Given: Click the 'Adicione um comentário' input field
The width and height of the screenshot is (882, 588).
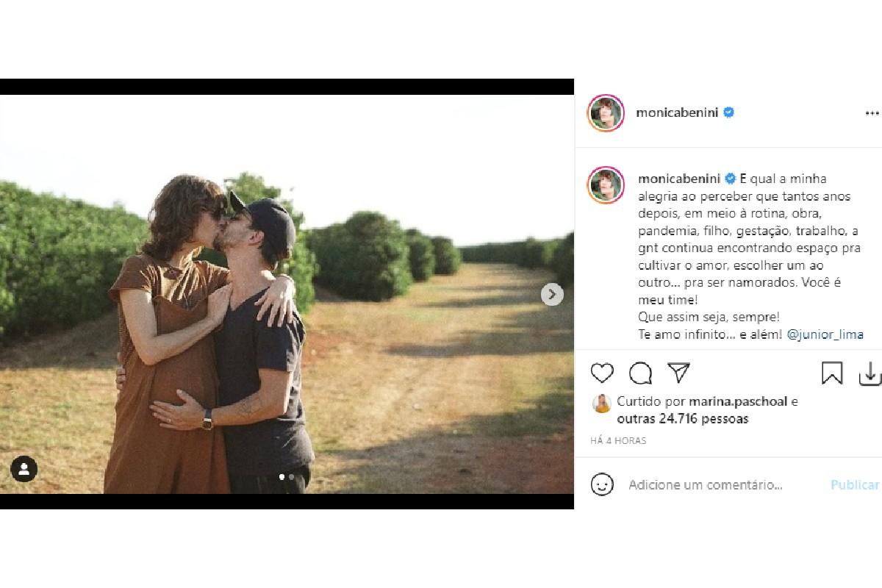Looking at the screenshot, I should (706, 485).
